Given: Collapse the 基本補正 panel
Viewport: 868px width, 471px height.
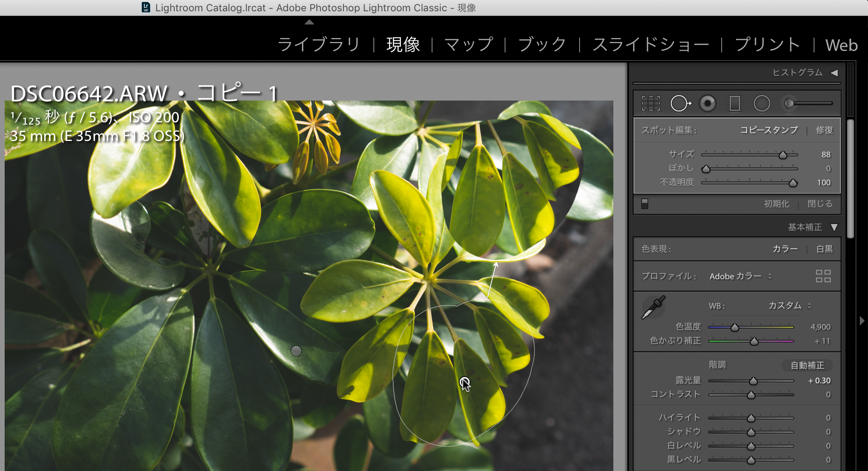Looking at the screenshot, I should click(x=834, y=227).
